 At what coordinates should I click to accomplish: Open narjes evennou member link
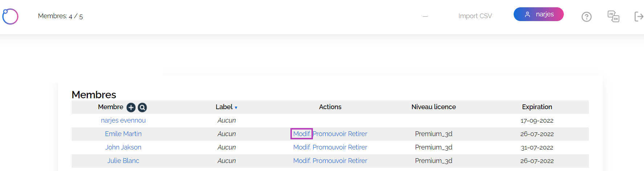coord(123,120)
